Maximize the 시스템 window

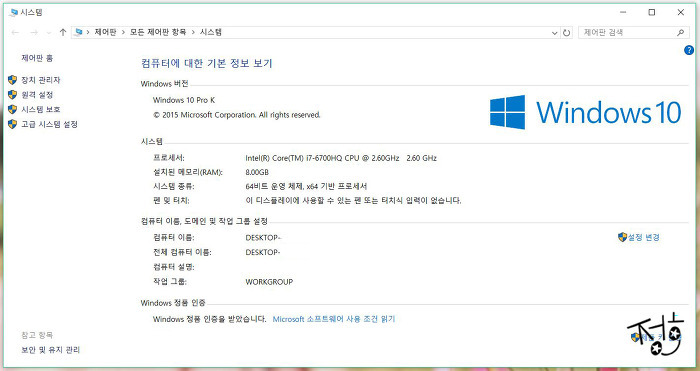click(x=652, y=13)
